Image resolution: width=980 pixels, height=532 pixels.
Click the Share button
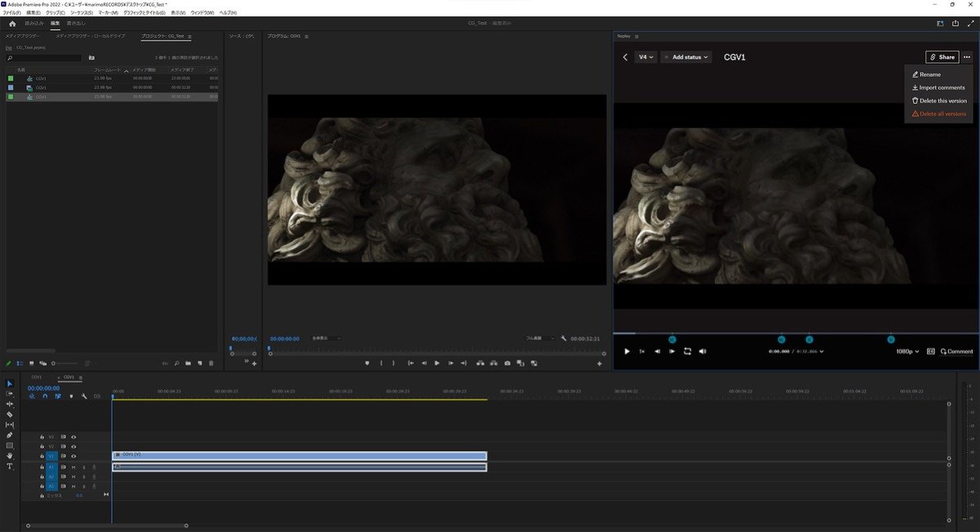[942, 57]
